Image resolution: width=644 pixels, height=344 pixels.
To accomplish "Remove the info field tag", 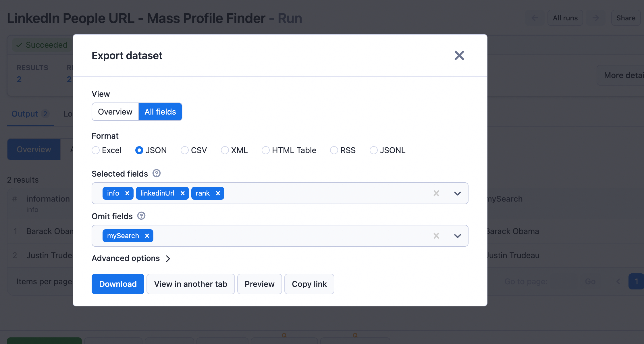I will pos(127,193).
